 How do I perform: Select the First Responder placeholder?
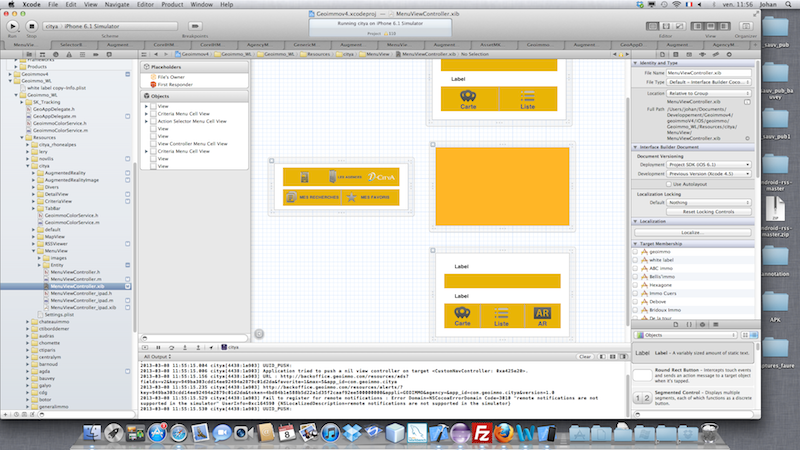coord(173,84)
